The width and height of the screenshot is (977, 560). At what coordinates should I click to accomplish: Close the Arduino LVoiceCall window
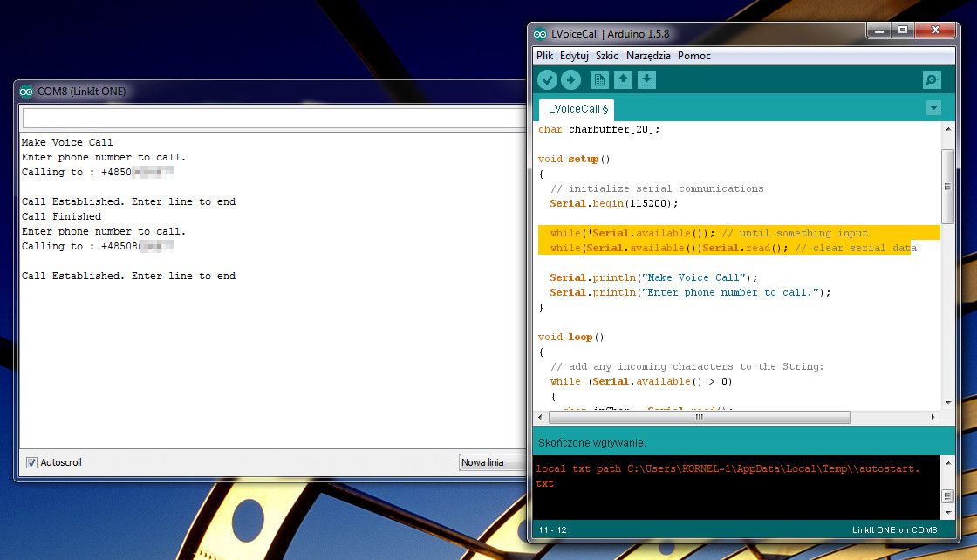coord(935,31)
